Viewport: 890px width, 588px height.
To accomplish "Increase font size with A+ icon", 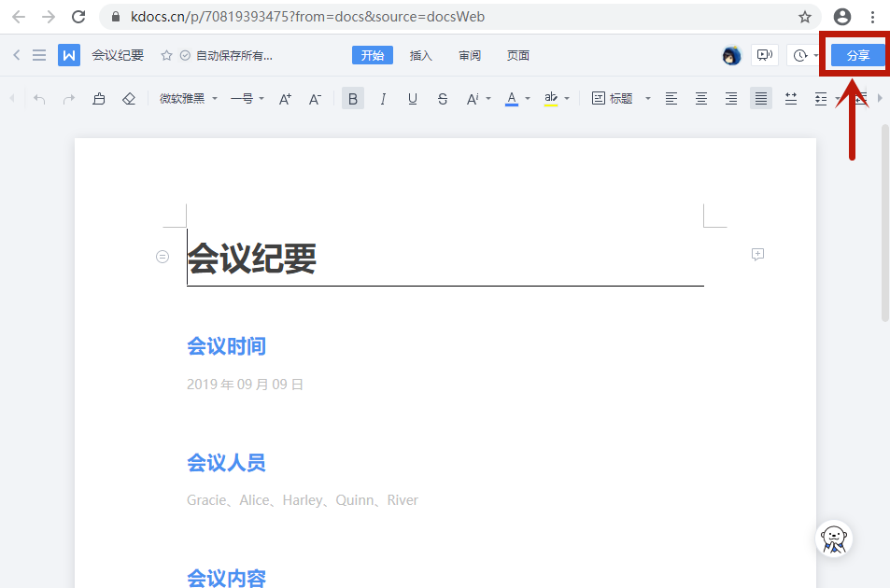I will click(284, 98).
